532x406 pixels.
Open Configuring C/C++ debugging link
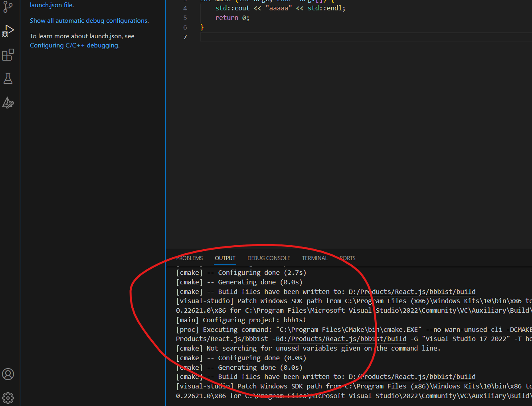click(x=74, y=45)
